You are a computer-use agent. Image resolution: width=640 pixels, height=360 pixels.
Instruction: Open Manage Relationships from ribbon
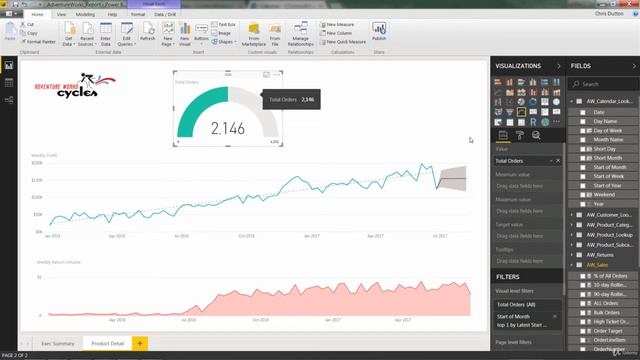pos(300,34)
